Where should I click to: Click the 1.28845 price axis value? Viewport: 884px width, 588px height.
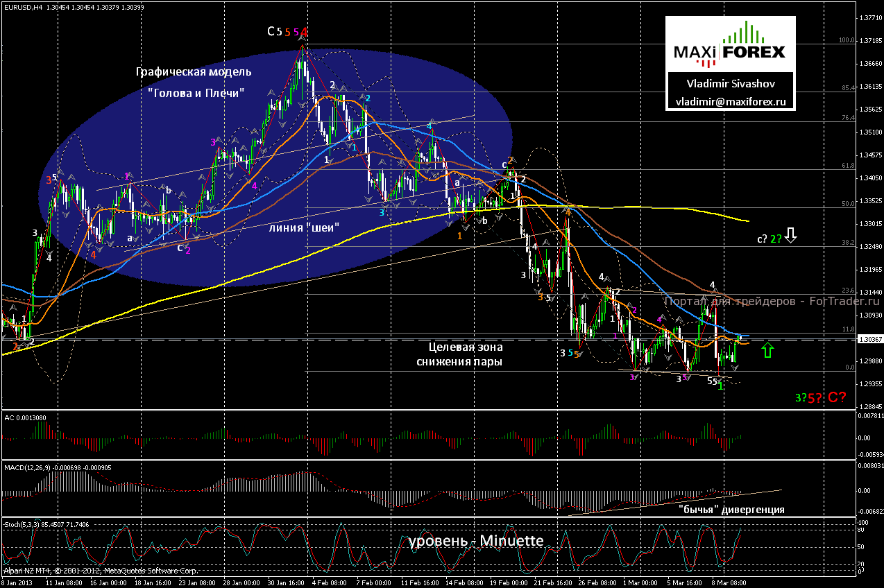(870, 407)
